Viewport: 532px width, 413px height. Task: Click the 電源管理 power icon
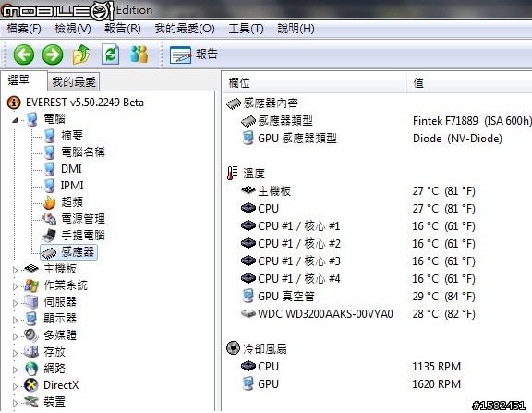(x=50, y=219)
